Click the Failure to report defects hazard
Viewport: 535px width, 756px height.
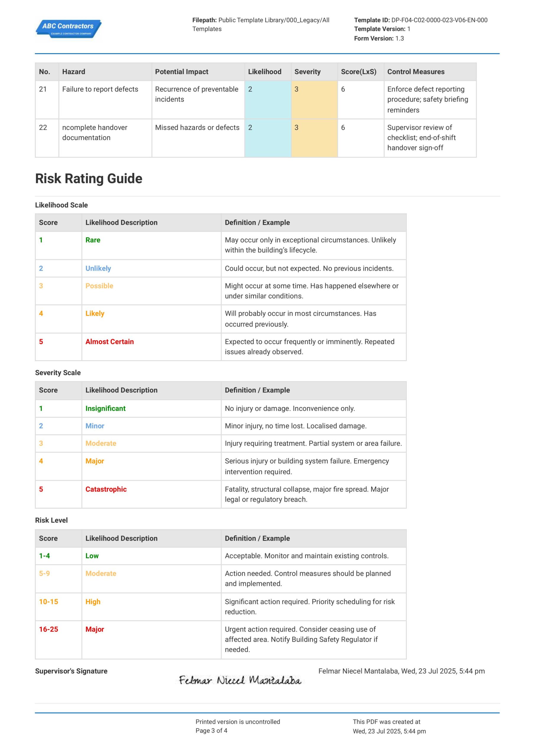coord(100,89)
